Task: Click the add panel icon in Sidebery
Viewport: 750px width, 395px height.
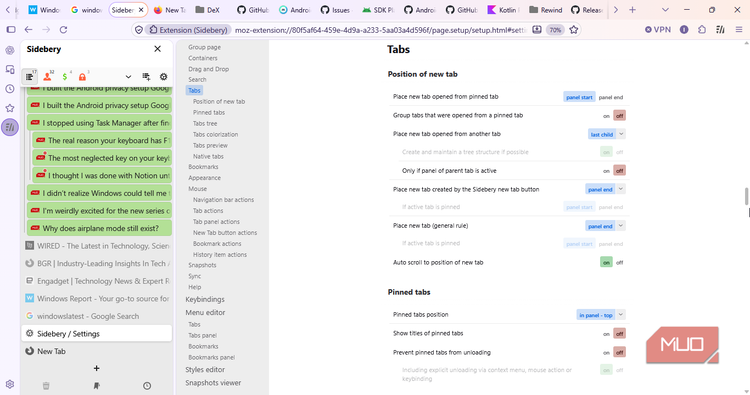Action: coord(146,77)
